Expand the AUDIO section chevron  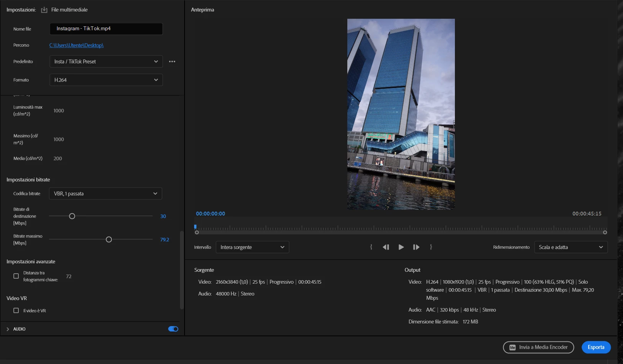pyautogui.click(x=8, y=329)
